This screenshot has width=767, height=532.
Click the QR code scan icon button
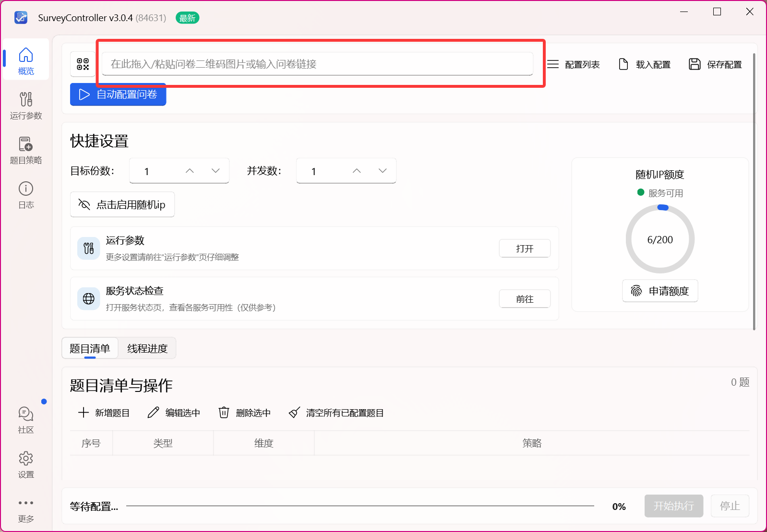[x=83, y=64]
